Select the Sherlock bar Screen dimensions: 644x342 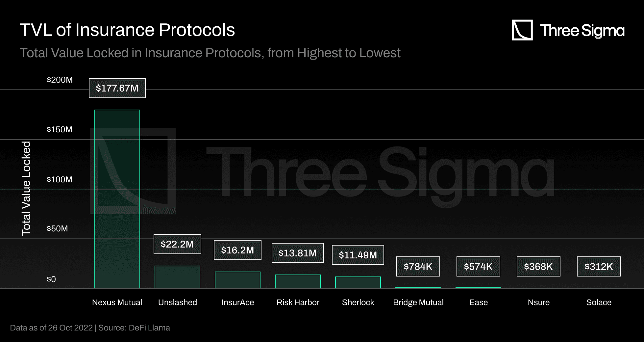coord(358,282)
